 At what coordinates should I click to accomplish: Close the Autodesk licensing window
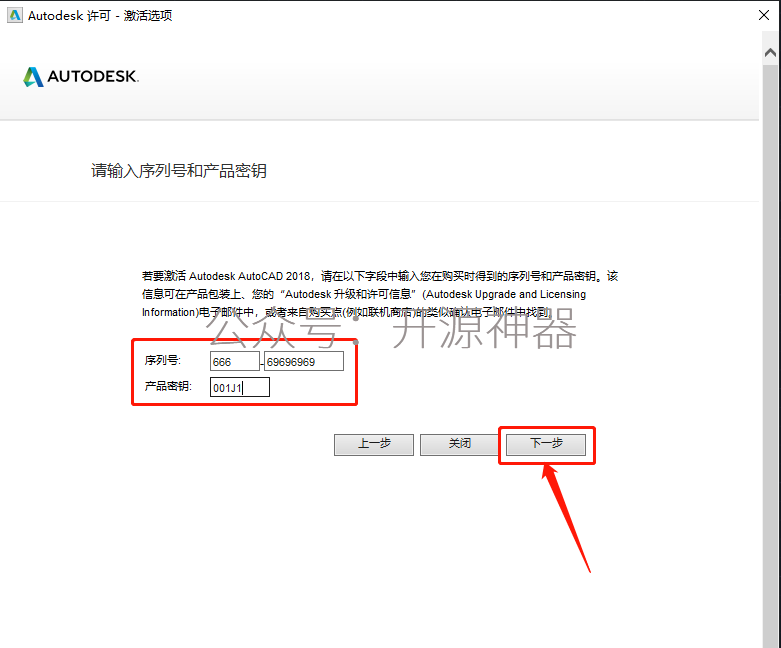coord(764,15)
